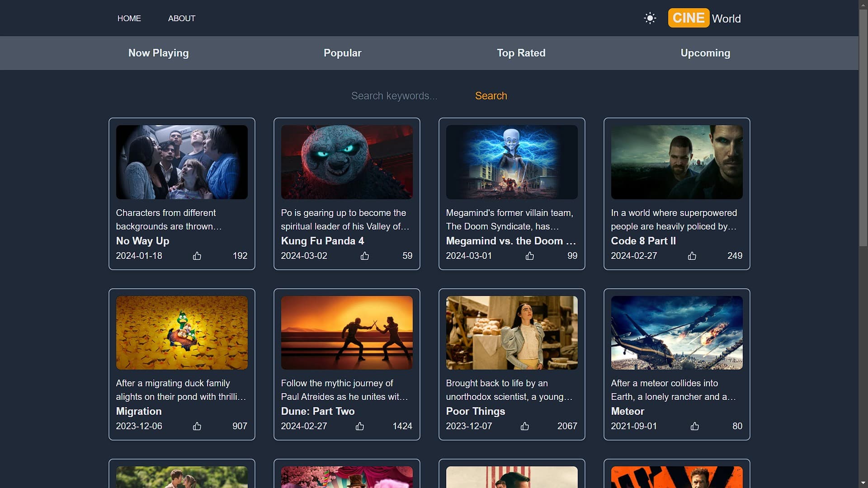This screenshot has width=868, height=488.
Task: Switch to the Now Playing tab
Action: pyautogui.click(x=158, y=53)
